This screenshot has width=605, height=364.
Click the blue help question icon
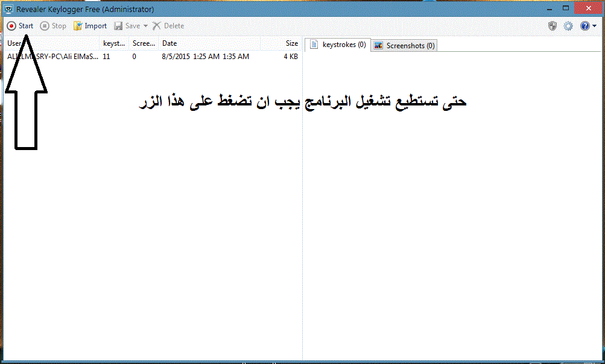(584, 26)
